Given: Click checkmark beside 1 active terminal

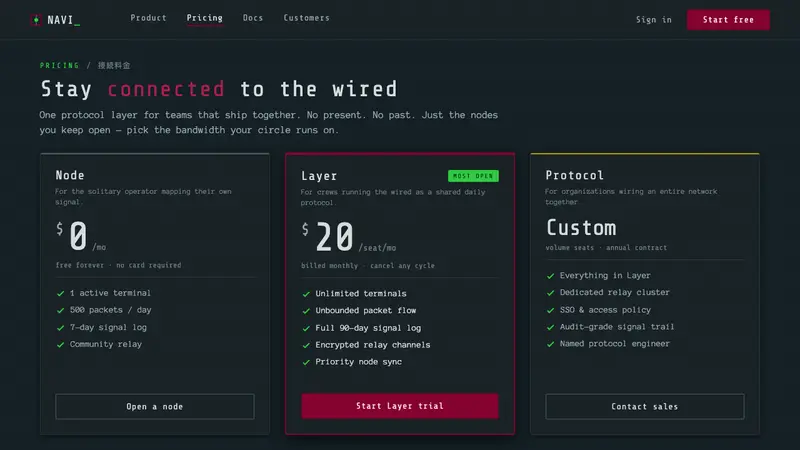Looking at the screenshot, I should (61, 293).
